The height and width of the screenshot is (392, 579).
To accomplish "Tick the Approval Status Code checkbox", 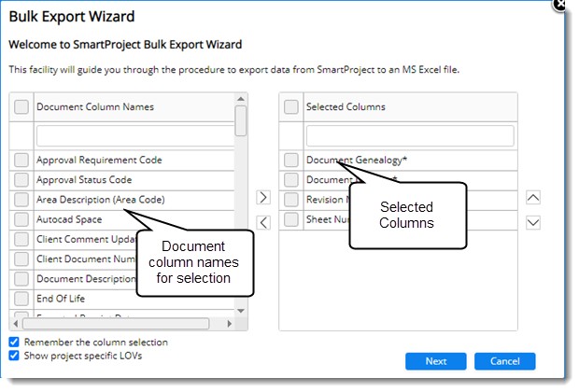I will 21,180.
